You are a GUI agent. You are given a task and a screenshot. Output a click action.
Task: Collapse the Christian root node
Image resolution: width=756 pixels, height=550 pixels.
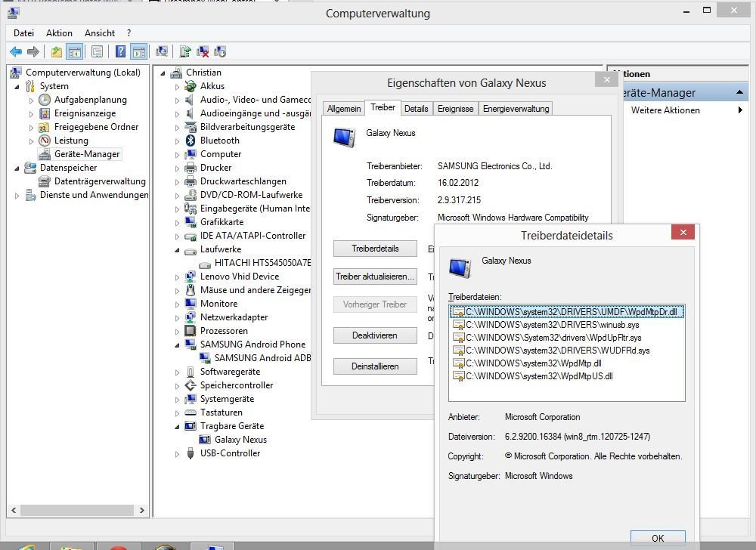pyautogui.click(x=163, y=73)
